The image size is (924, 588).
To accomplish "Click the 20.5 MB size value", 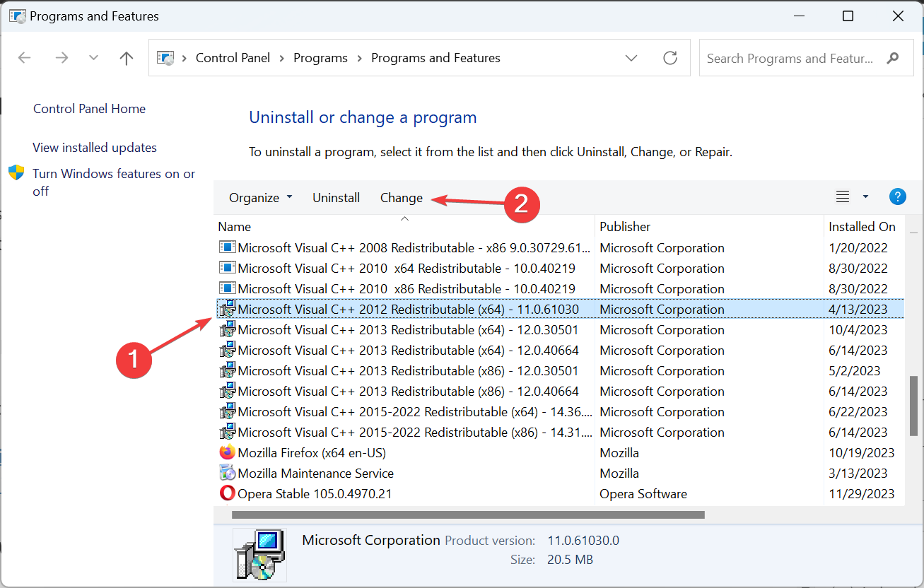I will (570, 560).
